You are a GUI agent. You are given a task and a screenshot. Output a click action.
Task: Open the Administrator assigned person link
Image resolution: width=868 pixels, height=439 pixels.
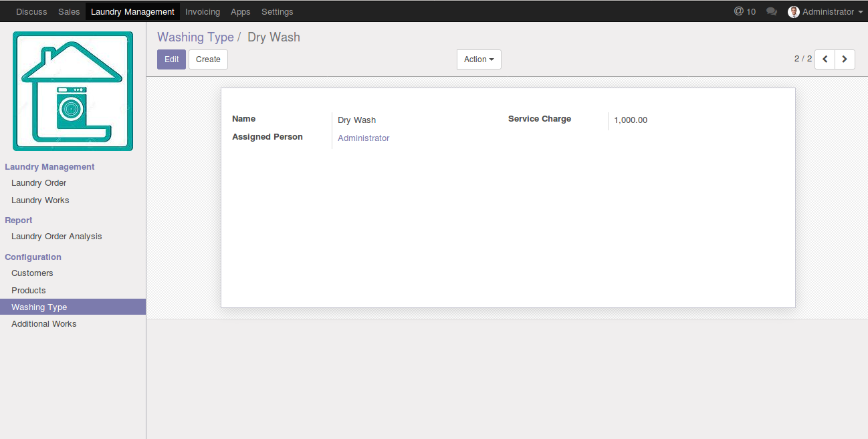pyautogui.click(x=364, y=138)
